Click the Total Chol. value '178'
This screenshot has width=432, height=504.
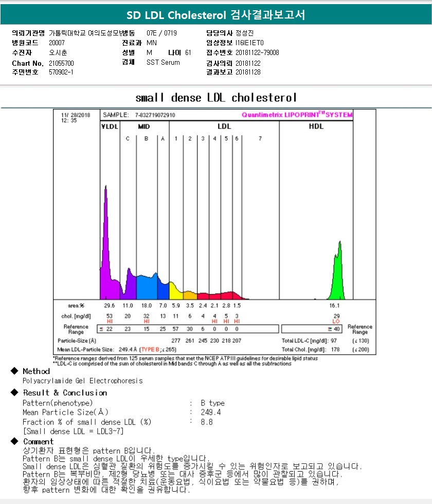[x=335, y=349]
